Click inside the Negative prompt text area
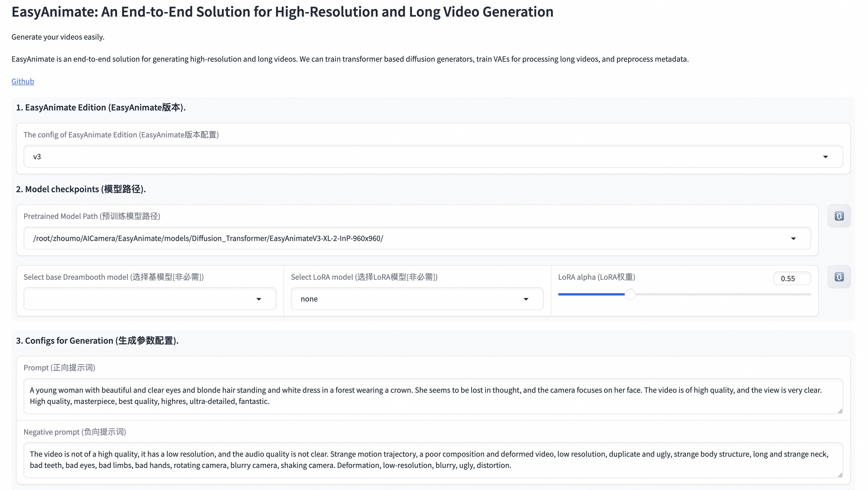This screenshot has height=490, width=868. tap(433, 460)
